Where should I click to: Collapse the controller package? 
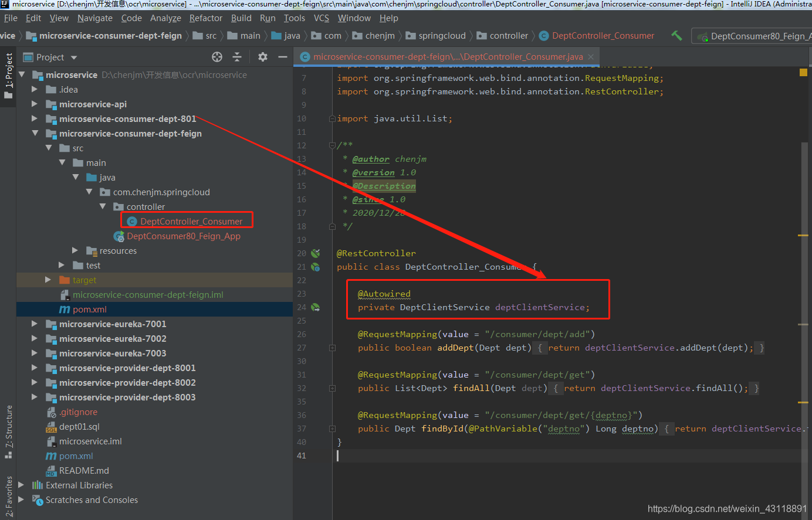(103, 207)
